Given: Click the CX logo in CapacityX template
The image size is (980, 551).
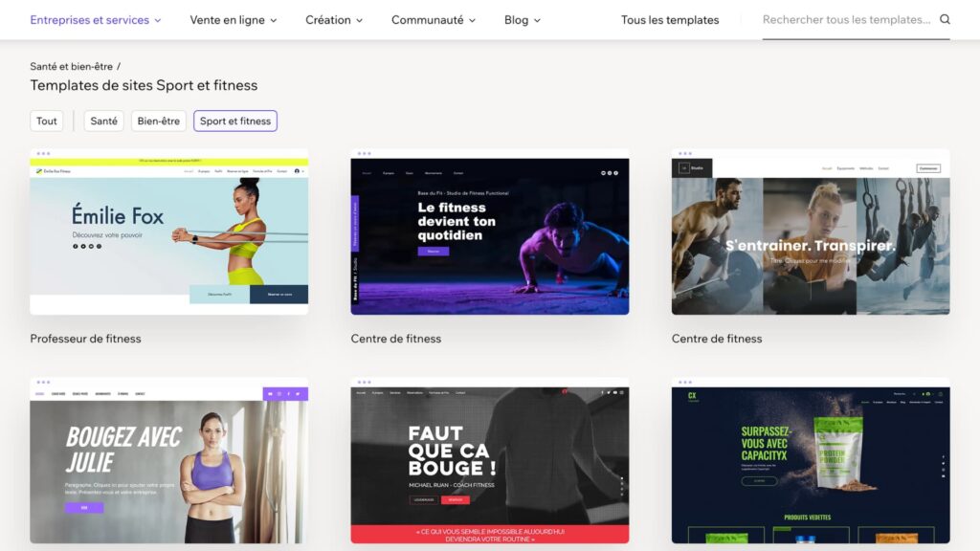Looking at the screenshot, I should click(x=692, y=395).
